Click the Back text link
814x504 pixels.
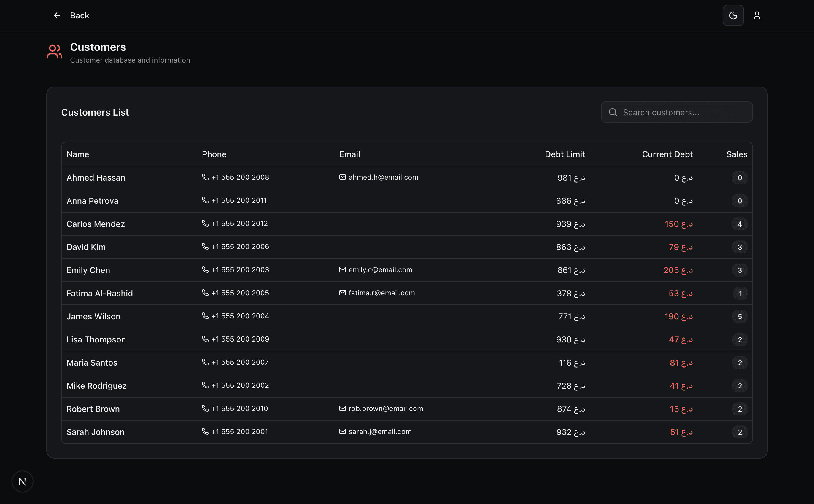(80, 15)
